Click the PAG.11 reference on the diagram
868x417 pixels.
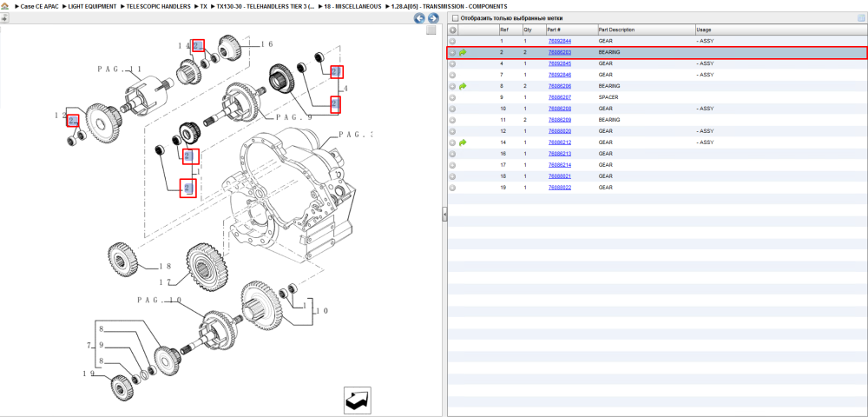(x=120, y=69)
